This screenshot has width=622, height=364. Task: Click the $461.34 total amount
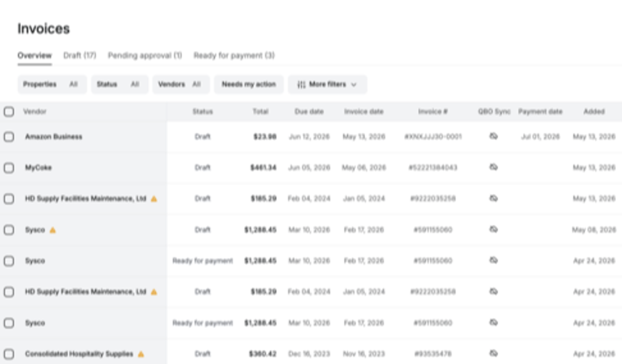pyautogui.click(x=263, y=168)
